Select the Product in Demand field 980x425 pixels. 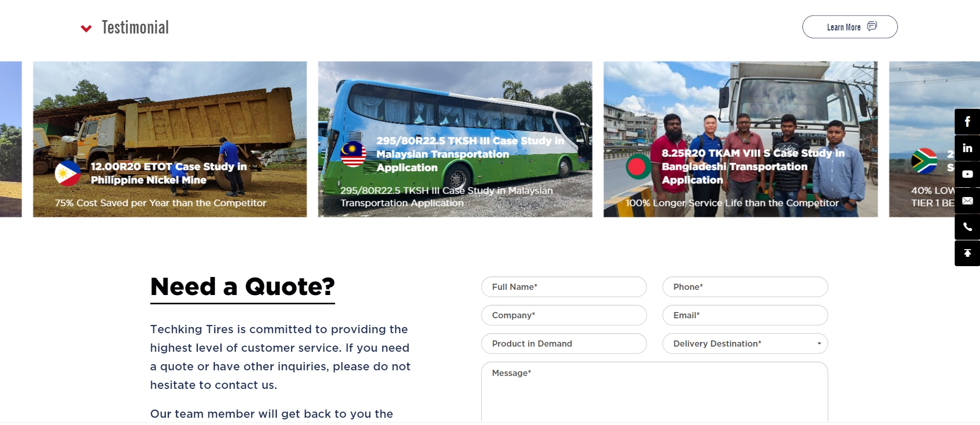click(x=564, y=344)
